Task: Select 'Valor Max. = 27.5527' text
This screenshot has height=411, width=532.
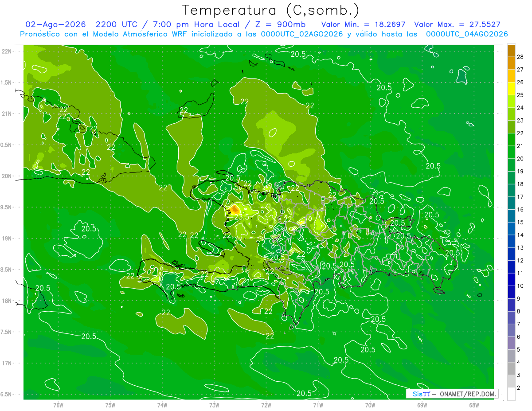Action: click(457, 24)
